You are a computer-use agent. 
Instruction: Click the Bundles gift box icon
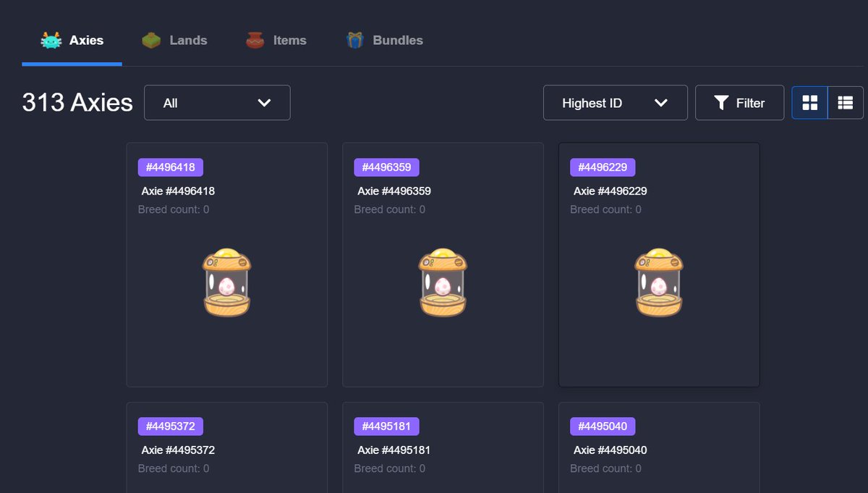point(354,41)
